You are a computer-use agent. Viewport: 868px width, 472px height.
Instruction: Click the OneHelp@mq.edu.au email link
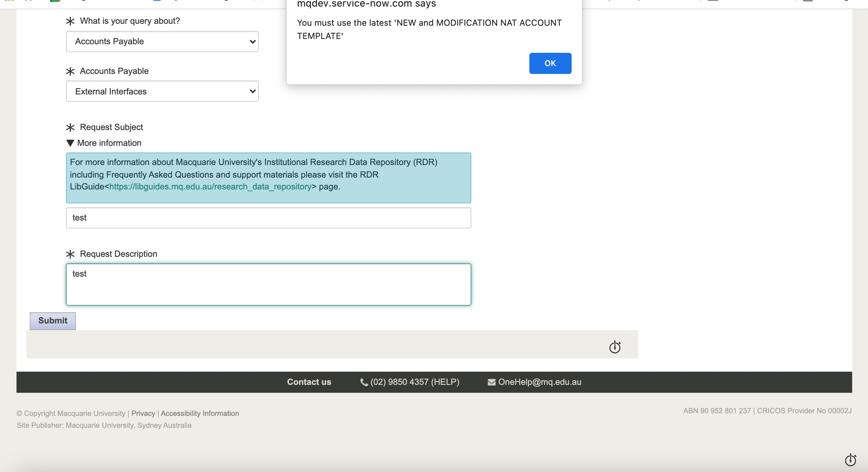(x=539, y=382)
